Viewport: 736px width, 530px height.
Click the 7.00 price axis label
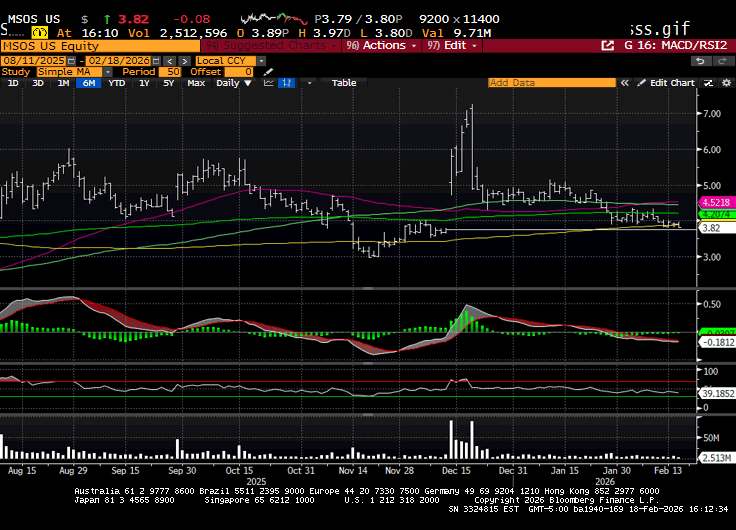point(712,114)
